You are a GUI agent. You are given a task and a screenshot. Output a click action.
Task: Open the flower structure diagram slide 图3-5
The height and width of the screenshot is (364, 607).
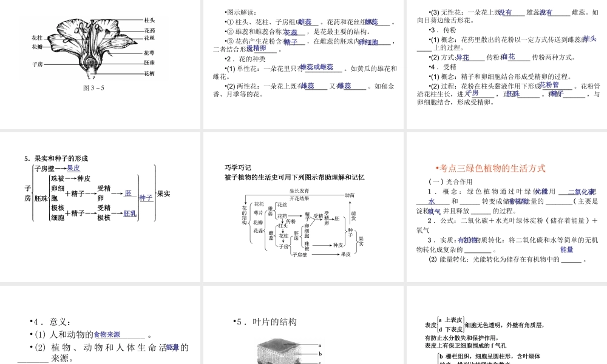click(100, 64)
